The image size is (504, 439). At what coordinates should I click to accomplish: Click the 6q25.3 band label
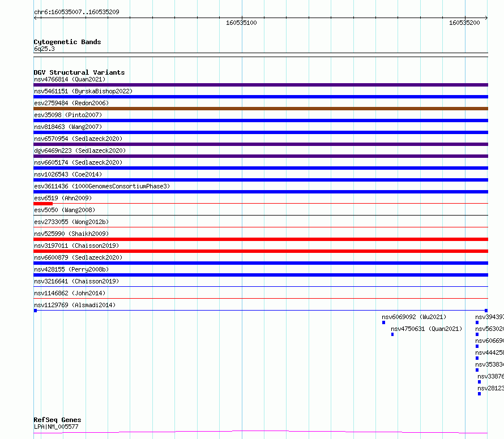click(44, 49)
